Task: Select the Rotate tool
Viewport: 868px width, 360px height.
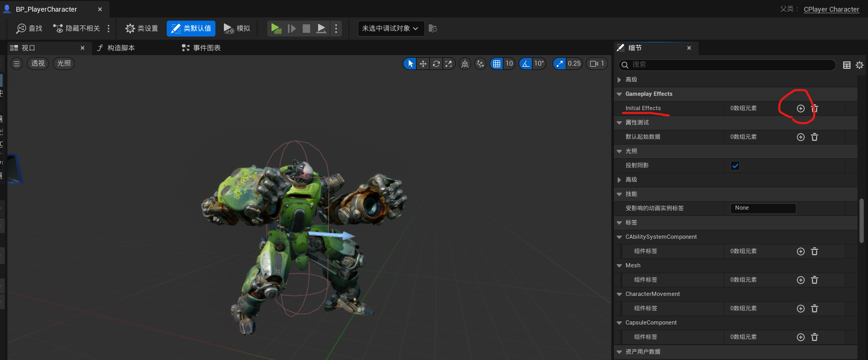Action: click(x=436, y=64)
